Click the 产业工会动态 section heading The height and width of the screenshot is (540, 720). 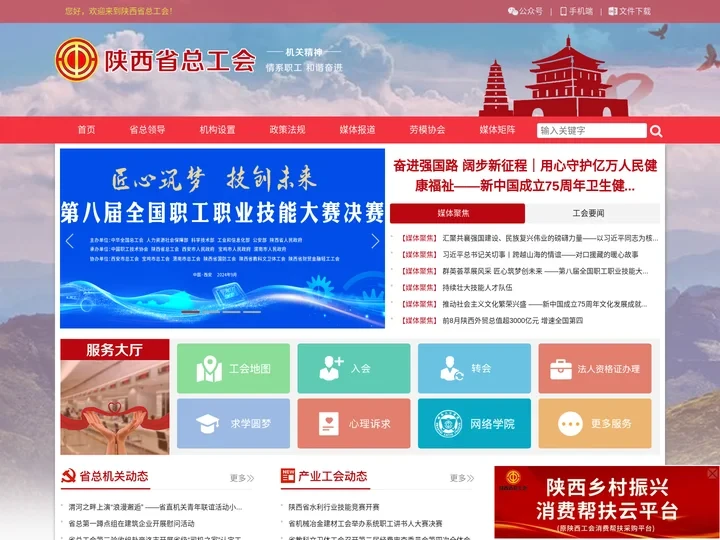(x=333, y=476)
